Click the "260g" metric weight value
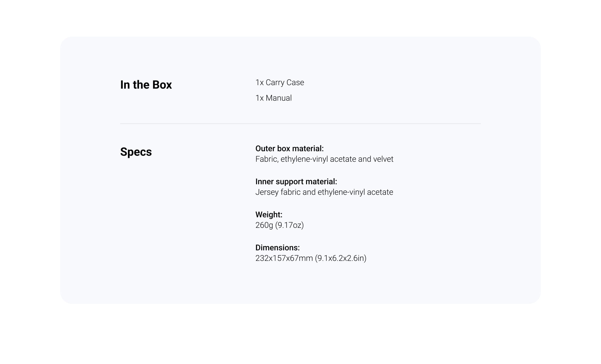 (264, 225)
